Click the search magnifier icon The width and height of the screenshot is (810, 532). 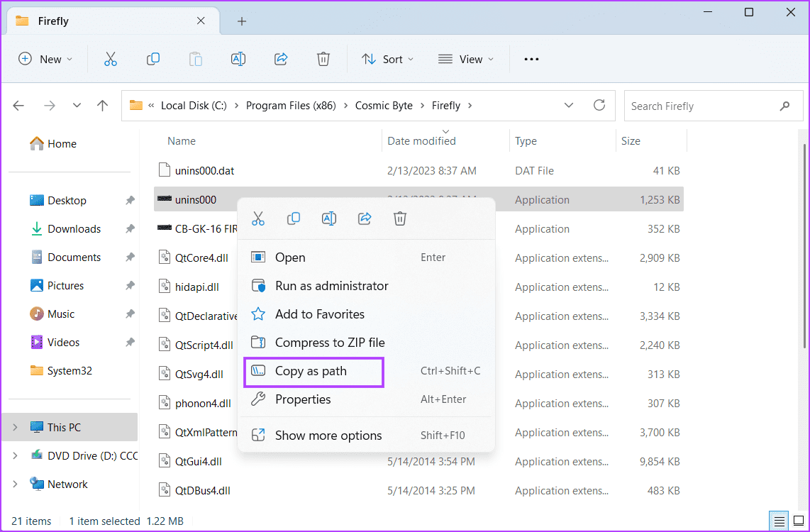tap(784, 106)
